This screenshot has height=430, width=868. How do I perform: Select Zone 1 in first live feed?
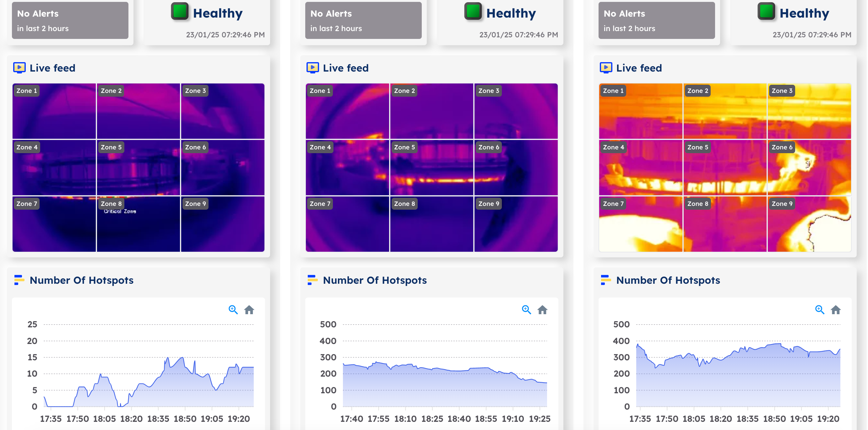[x=54, y=111]
